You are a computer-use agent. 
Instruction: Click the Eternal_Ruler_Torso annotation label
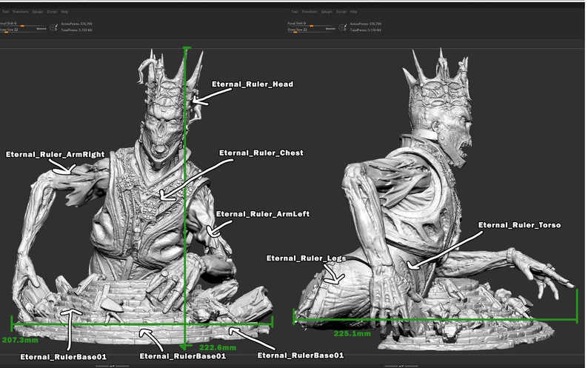520,225
